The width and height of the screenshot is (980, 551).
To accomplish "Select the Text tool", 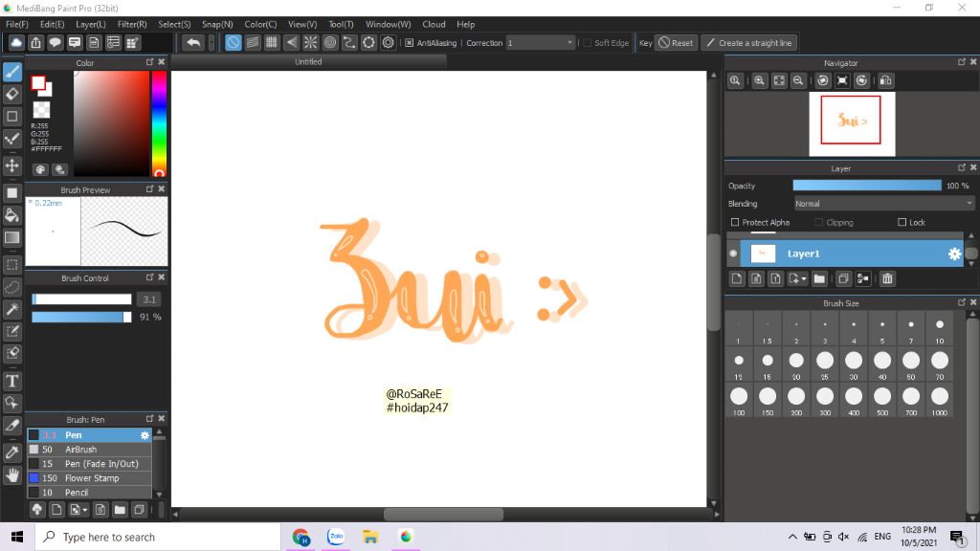I will (12, 381).
